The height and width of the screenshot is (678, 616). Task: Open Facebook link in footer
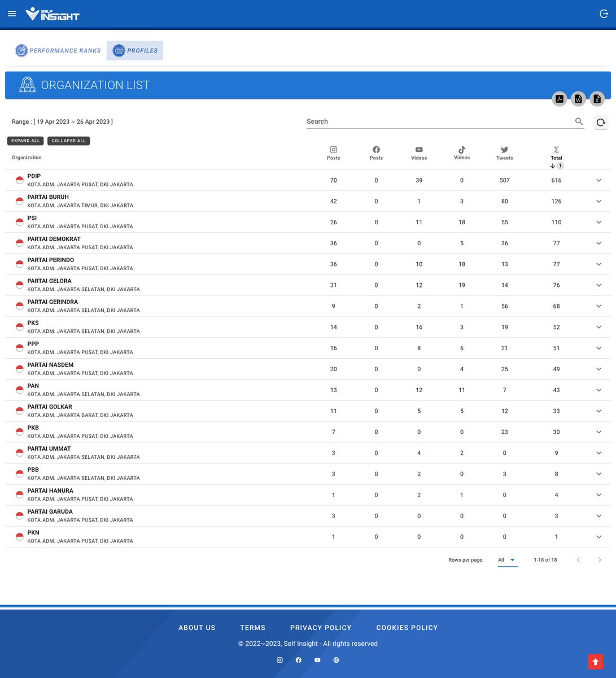(x=299, y=660)
